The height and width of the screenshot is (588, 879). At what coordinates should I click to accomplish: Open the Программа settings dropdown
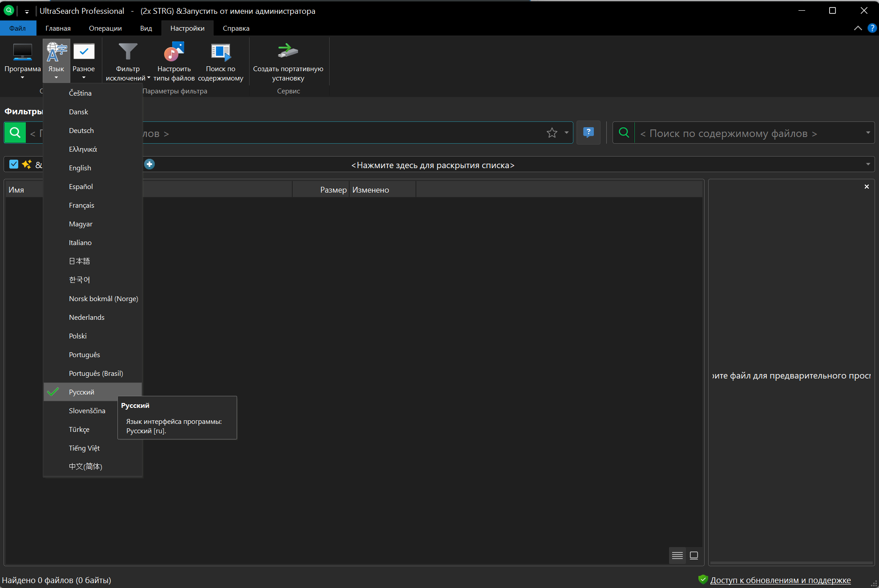click(x=22, y=61)
